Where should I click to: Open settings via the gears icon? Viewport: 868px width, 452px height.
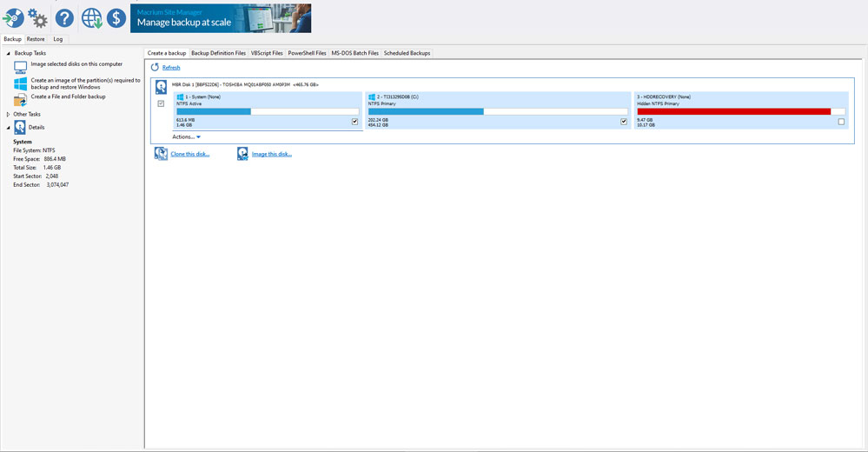tap(37, 18)
